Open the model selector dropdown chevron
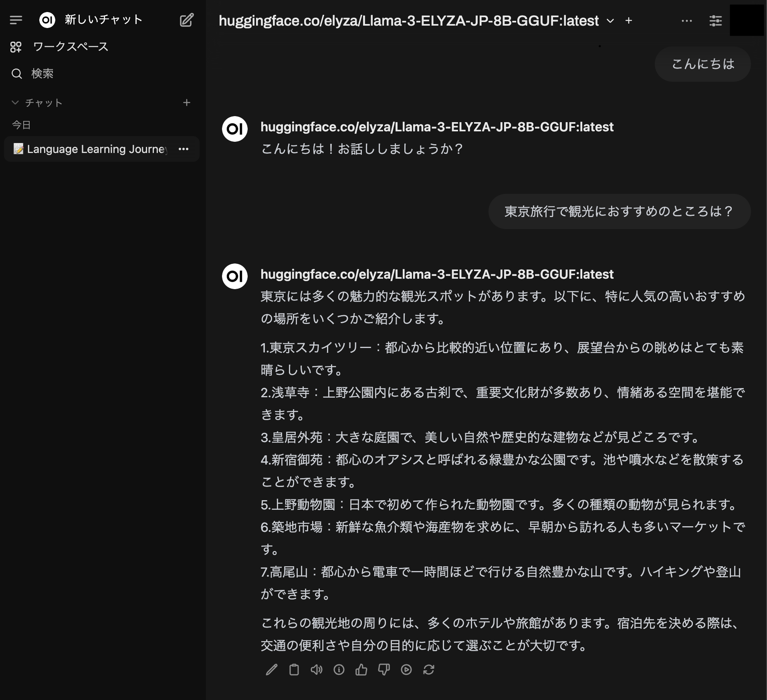The image size is (767, 700). pos(610,21)
